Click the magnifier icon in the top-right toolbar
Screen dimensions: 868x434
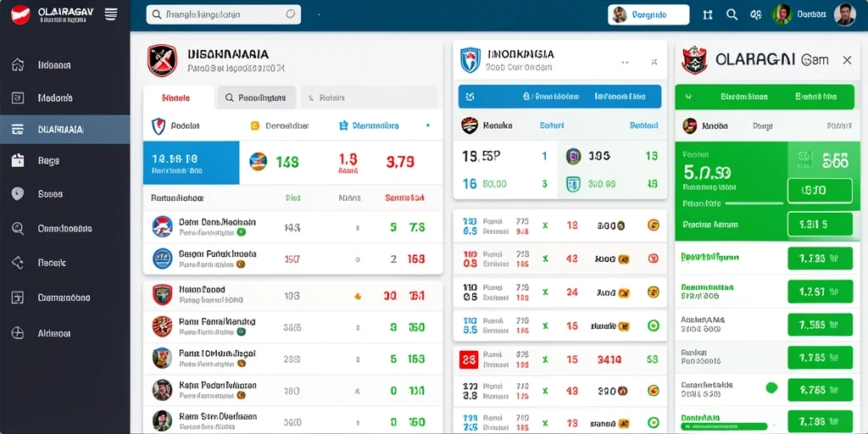click(x=732, y=15)
